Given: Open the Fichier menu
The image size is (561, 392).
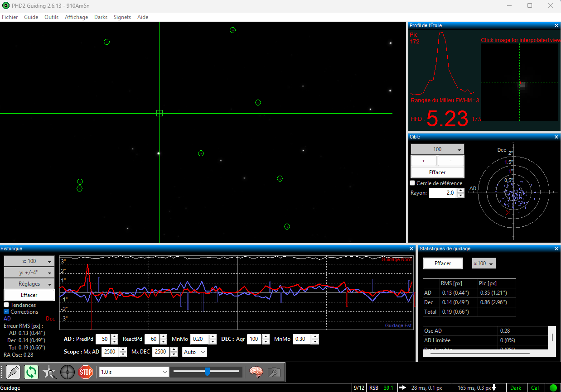Looking at the screenshot, I should coord(10,17).
